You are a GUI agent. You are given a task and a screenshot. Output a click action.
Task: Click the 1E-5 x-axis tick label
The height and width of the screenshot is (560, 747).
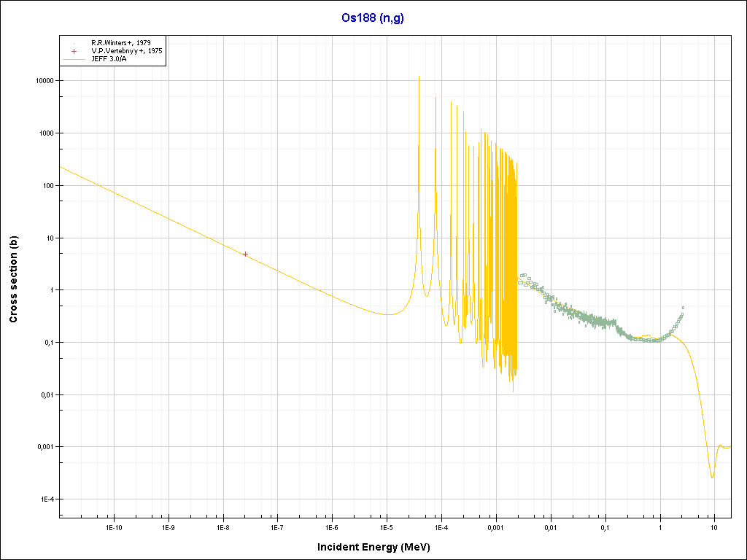tap(387, 526)
